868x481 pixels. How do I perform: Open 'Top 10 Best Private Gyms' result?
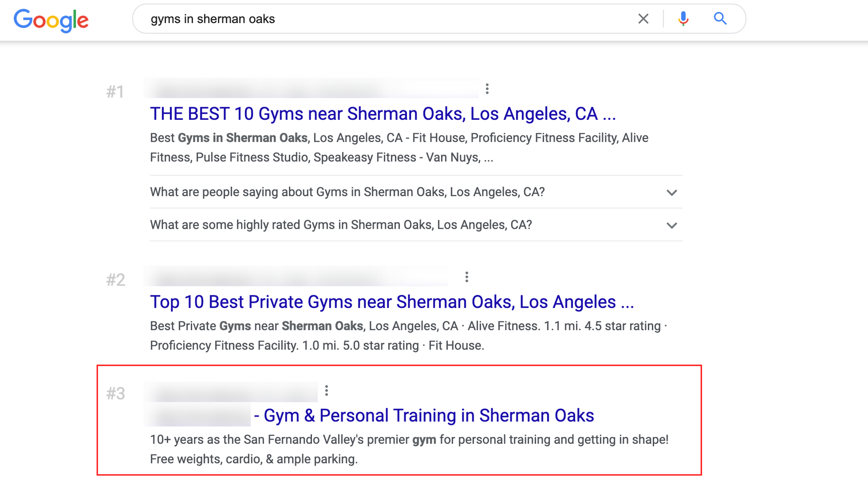[392, 302]
